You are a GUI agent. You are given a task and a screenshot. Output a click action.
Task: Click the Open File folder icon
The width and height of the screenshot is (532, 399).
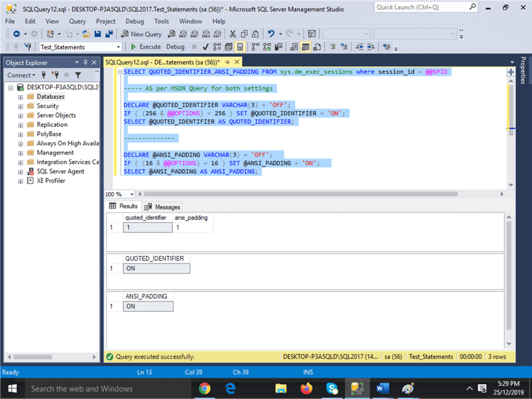pos(86,34)
